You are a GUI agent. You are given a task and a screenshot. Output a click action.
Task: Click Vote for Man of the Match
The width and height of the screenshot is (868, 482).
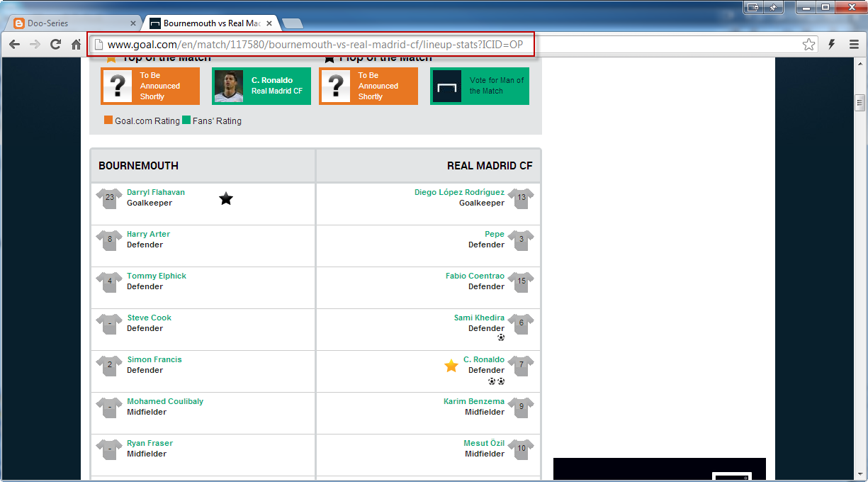(x=480, y=86)
